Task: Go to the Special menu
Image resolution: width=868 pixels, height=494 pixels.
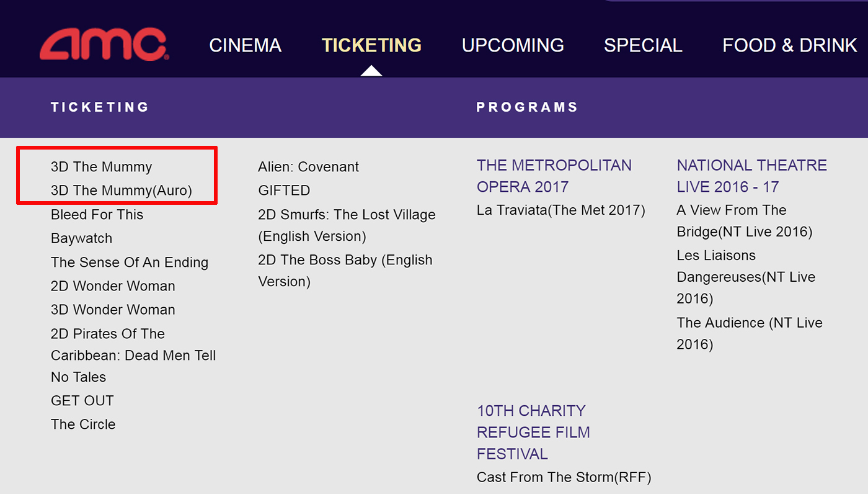Action: click(x=643, y=45)
